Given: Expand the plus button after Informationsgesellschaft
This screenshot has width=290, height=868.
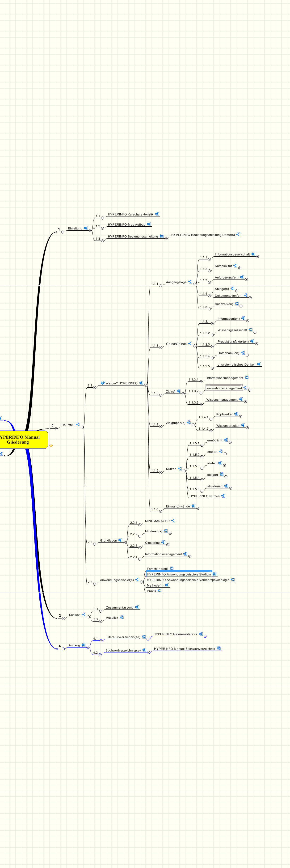Looking at the screenshot, I should (258, 256).
